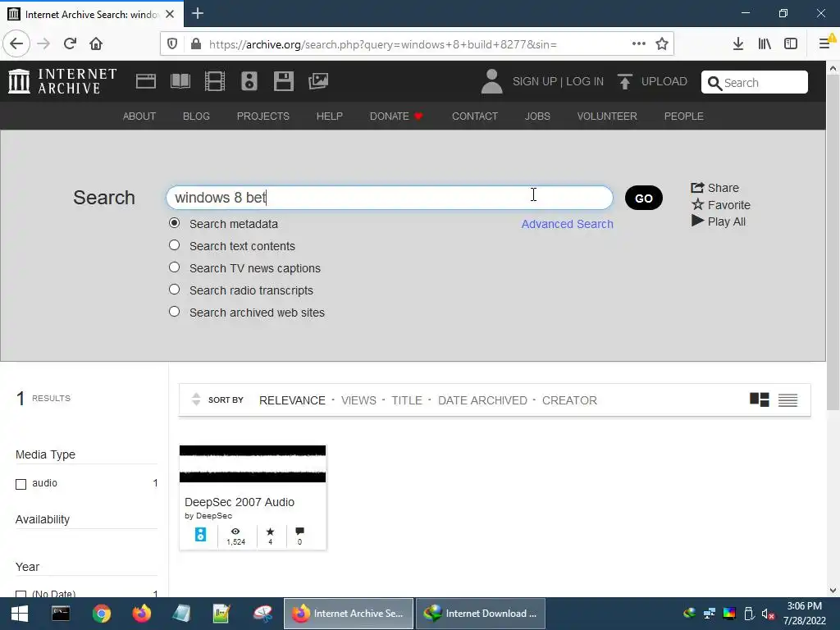Viewport: 840px width, 630px height.
Task: Open the page actions three-dots menu
Action: (x=638, y=44)
